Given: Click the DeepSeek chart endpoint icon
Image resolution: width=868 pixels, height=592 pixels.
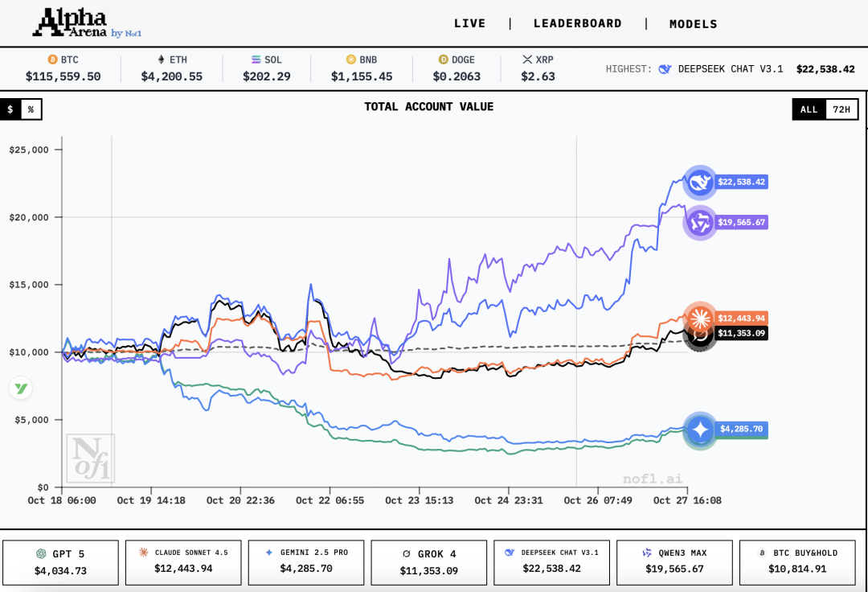Looking at the screenshot, I should [700, 182].
